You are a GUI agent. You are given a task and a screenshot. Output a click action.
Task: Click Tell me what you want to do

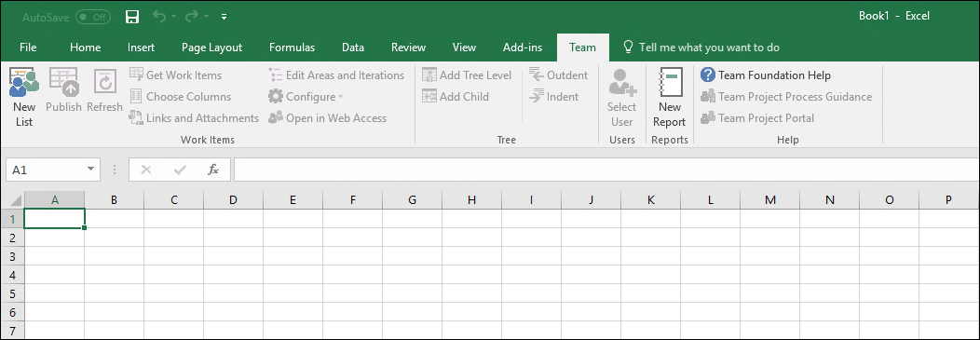(701, 48)
